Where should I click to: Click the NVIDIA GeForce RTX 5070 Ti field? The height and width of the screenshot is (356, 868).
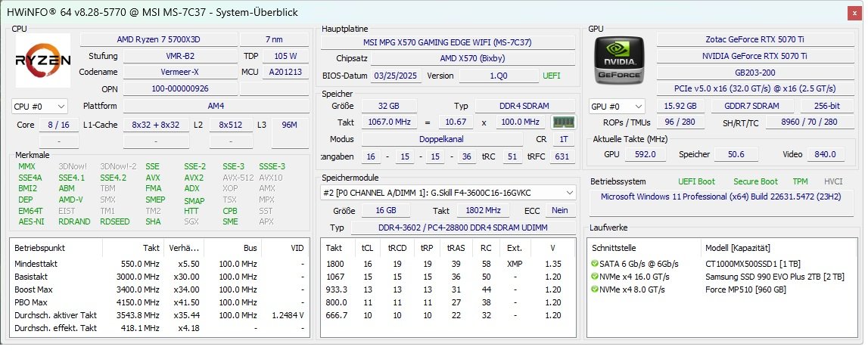pos(756,56)
